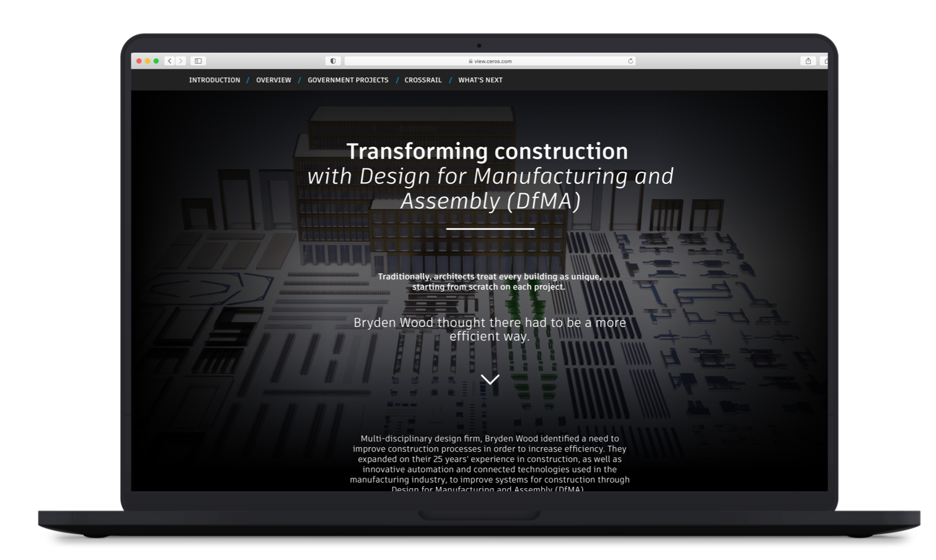Jump to Government Projects section
936x560 pixels.
coord(348,80)
